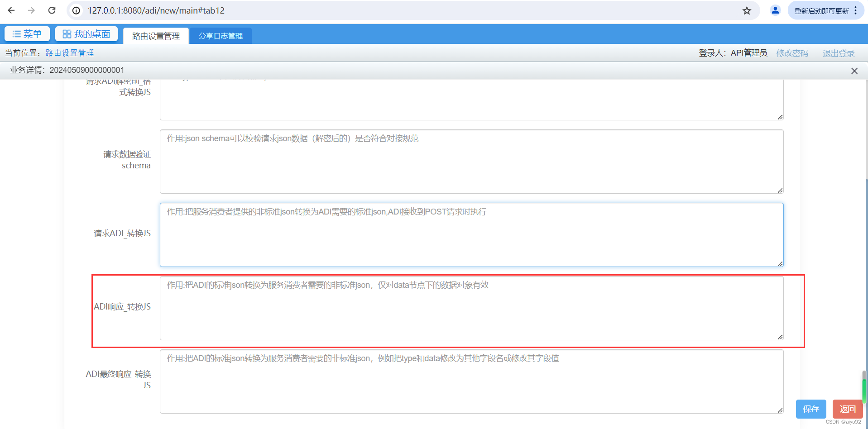The height and width of the screenshot is (429, 868).
Task: Open 我的桌面 desktop button
Action: pyautogui.click(x=86, y=34)
